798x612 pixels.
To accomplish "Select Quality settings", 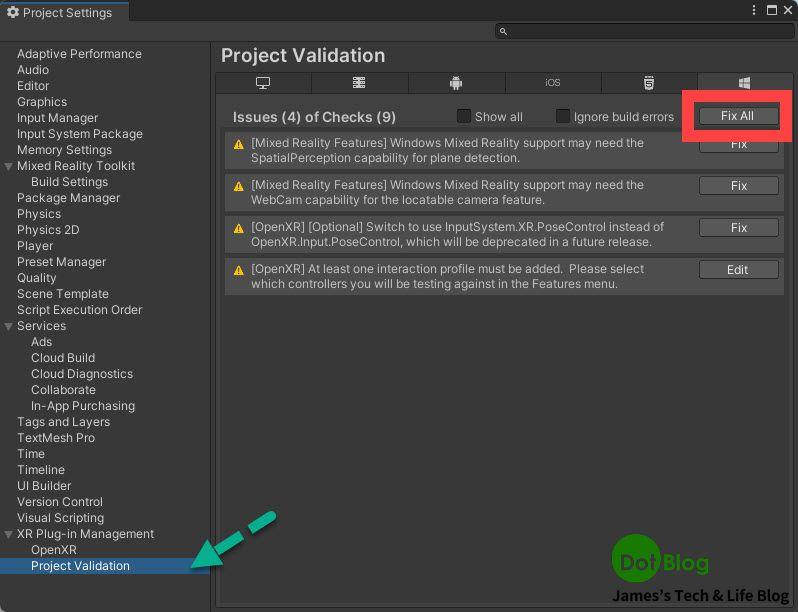I will [x=37, y=278].
